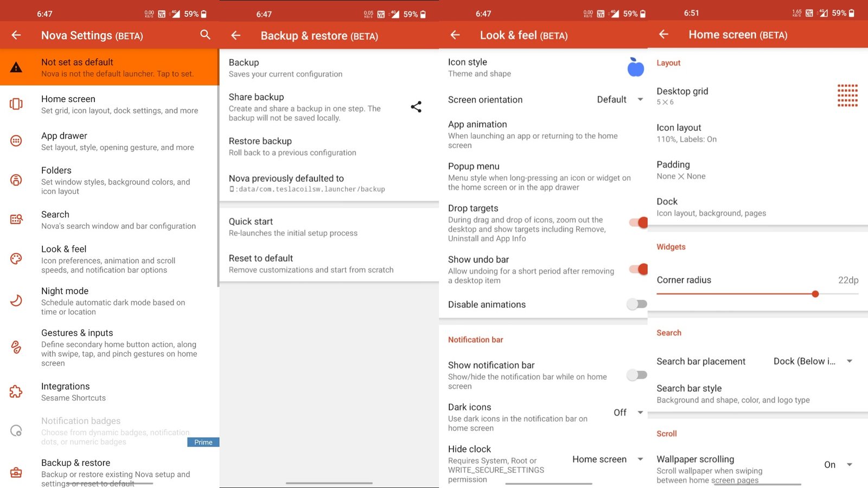Tap the Night mode moon icon
This screenshot has height=488, width=868.
[16, 300]
